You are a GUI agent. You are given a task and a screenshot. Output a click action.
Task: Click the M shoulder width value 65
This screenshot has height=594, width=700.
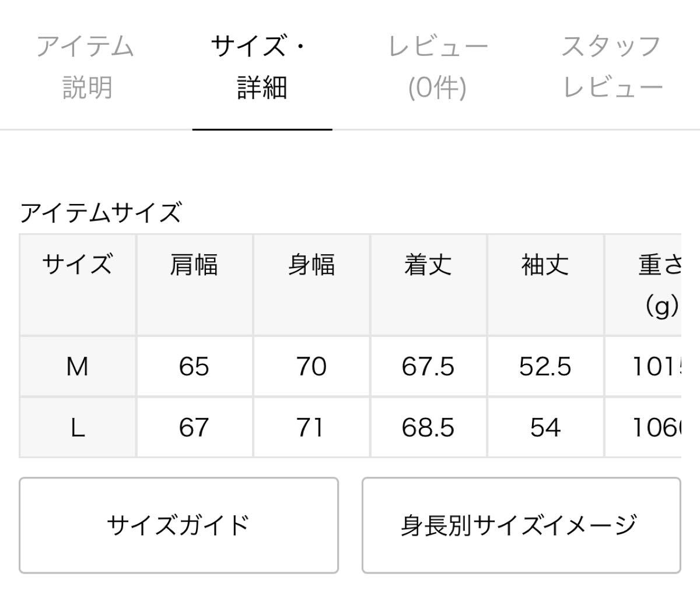point(194,367)
